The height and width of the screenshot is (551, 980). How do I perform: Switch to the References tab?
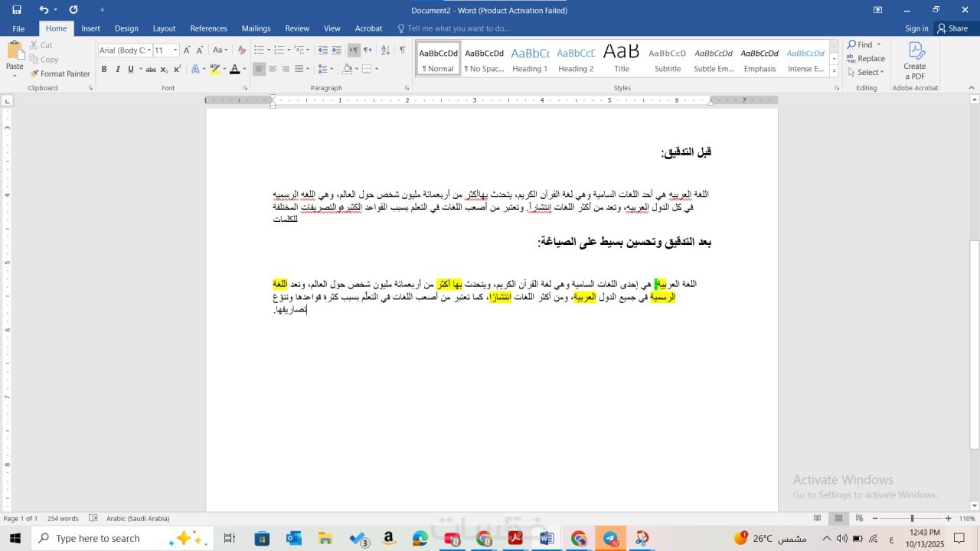[208, 28]
